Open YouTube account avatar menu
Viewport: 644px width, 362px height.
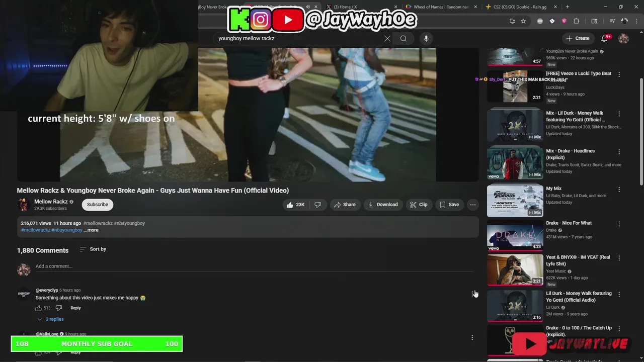pos(623,38)
